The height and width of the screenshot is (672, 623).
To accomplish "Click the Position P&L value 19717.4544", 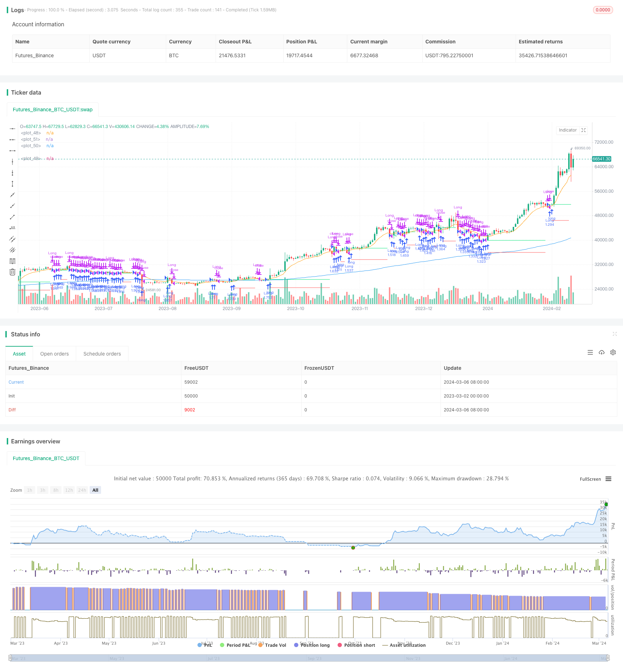I will click(299, 55).
